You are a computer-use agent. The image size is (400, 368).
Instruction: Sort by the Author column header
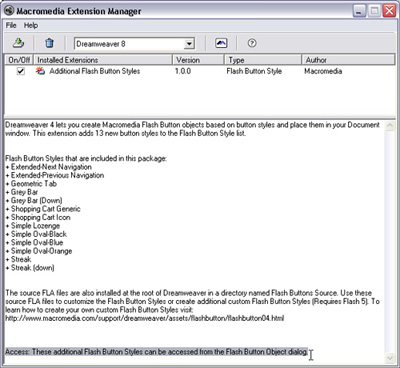tap(348, 60)
